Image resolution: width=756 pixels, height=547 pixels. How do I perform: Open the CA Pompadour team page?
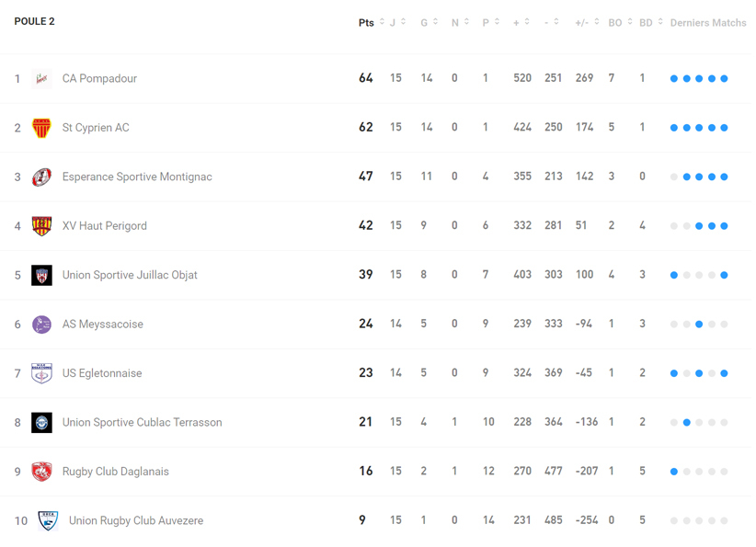(99, 79)
